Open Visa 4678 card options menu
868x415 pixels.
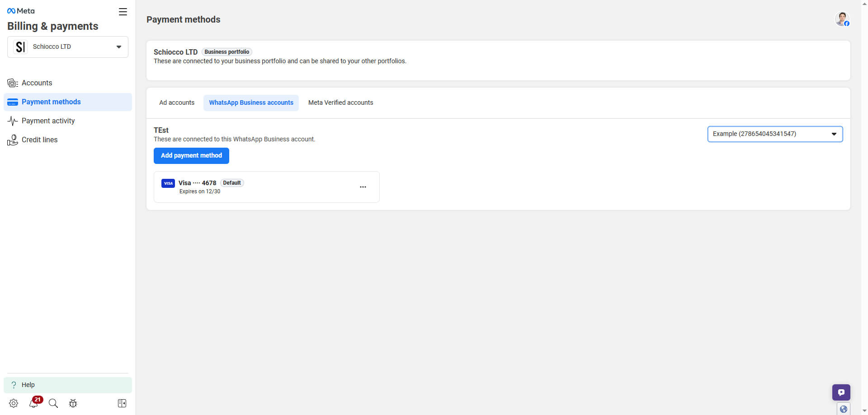tap(363, 187)
